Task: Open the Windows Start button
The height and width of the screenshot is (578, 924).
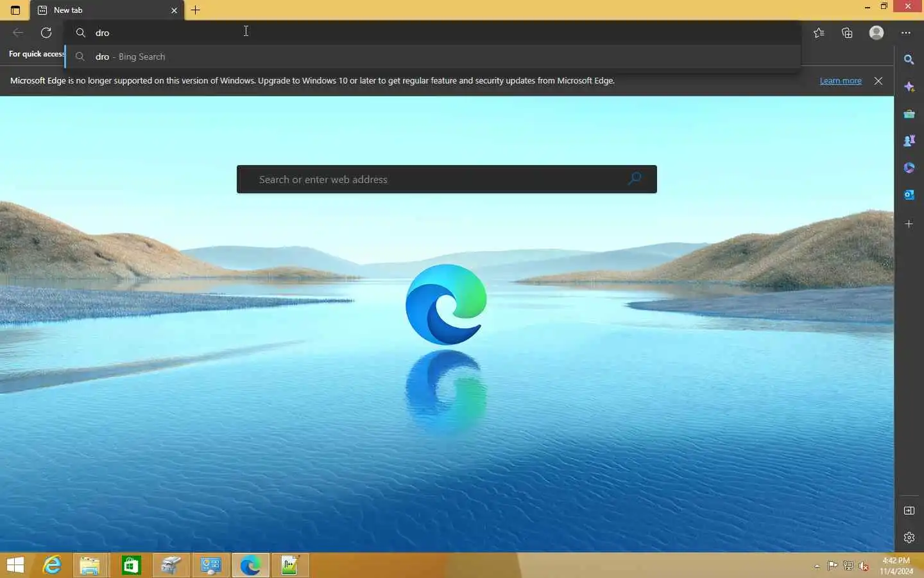Action: 15,565
